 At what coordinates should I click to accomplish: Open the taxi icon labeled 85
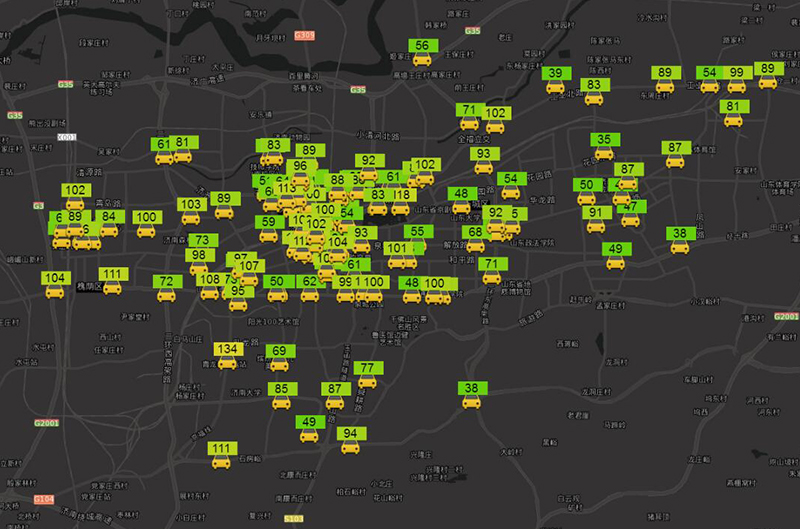pos(282,404)
